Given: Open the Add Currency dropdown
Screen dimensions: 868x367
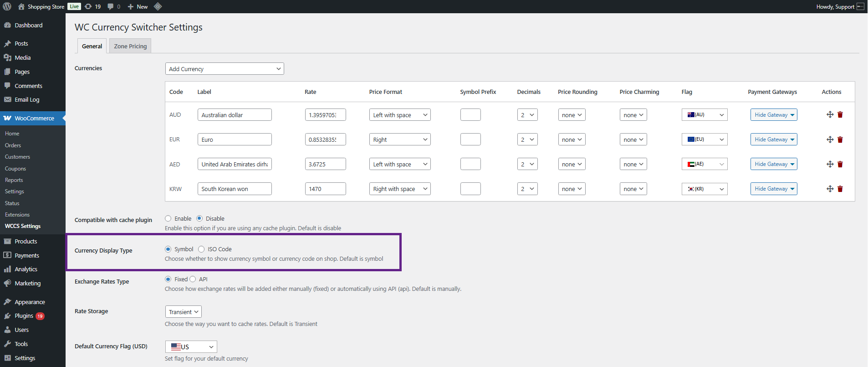Looking at the screenshot, I should click(x=225, y=69).
